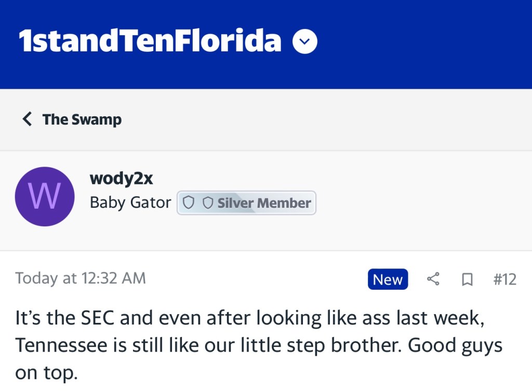Share this post via the share icon
Screen dimensions: 532x392
(x=433, y=279)
